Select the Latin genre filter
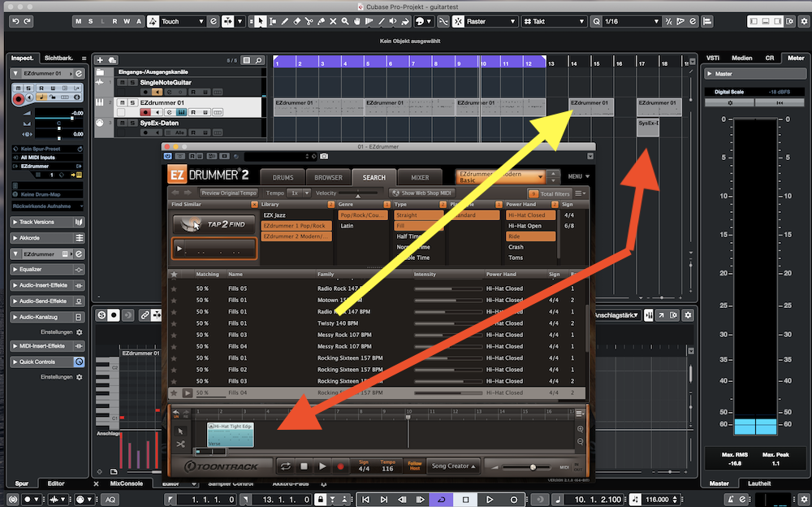812x507 pixels. (362, 226)
